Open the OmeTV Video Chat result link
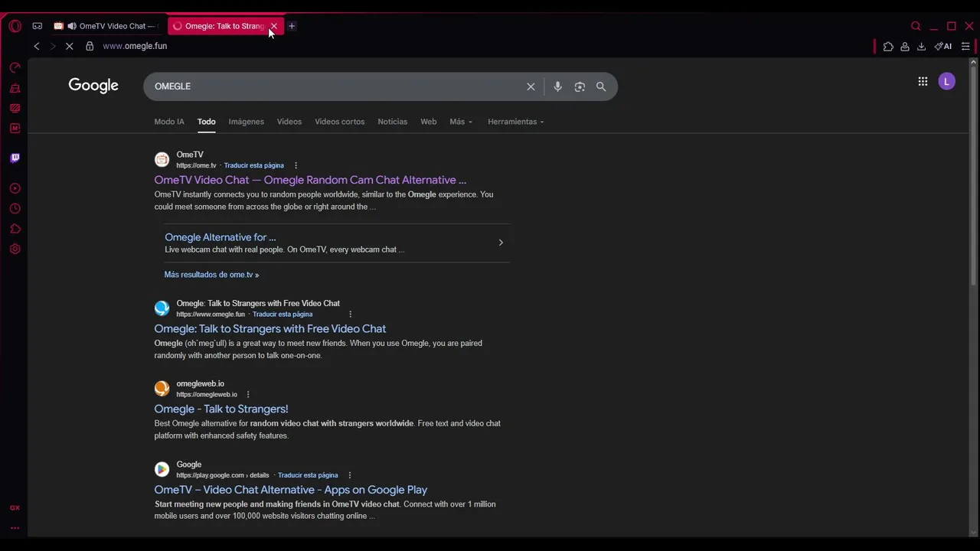 pyautogui.click(x=310, y=180)
